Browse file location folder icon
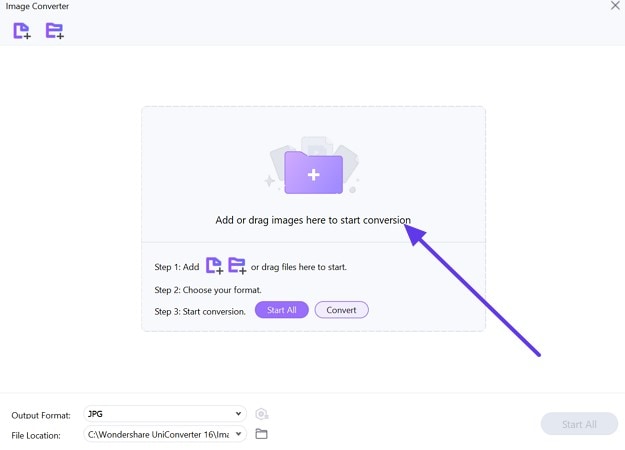 tap(261, 434)
